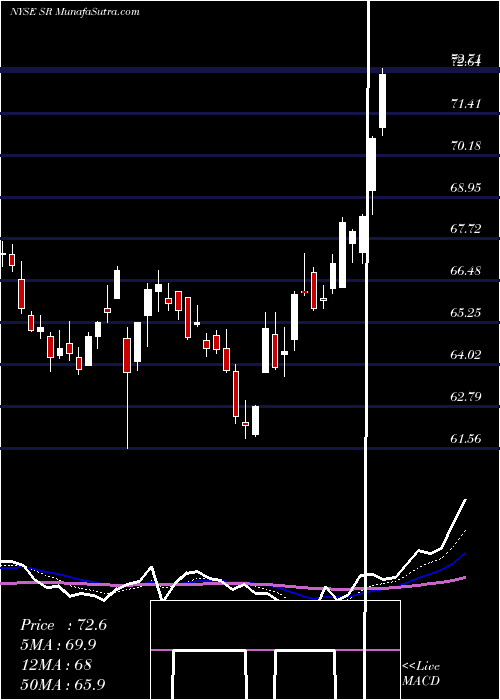Viewport: 500px width, 700px height.
Task: Click the 65.25 price axis label
Action: (466, 313)
